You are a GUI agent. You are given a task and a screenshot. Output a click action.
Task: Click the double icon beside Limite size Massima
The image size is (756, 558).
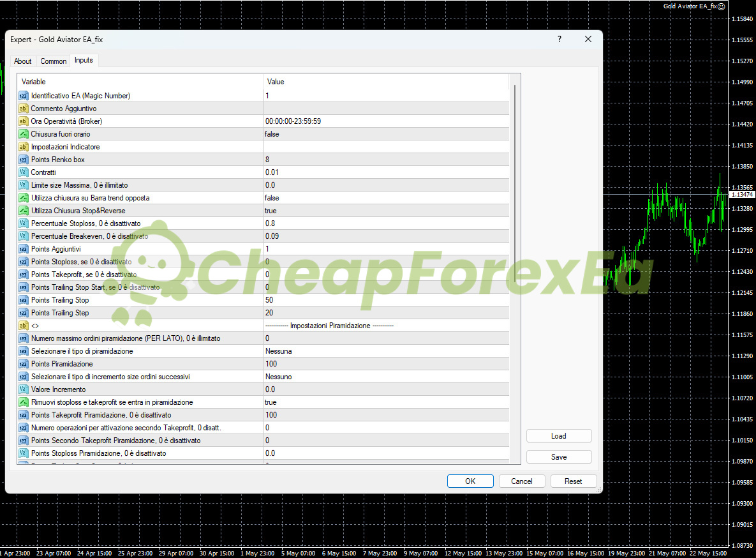click(x=23, y=185)
